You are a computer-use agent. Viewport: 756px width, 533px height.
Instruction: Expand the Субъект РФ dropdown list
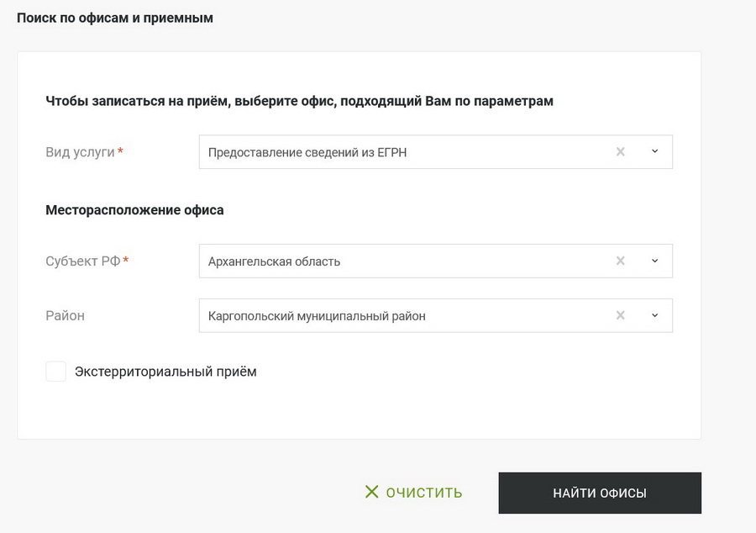tap(653, 261)
